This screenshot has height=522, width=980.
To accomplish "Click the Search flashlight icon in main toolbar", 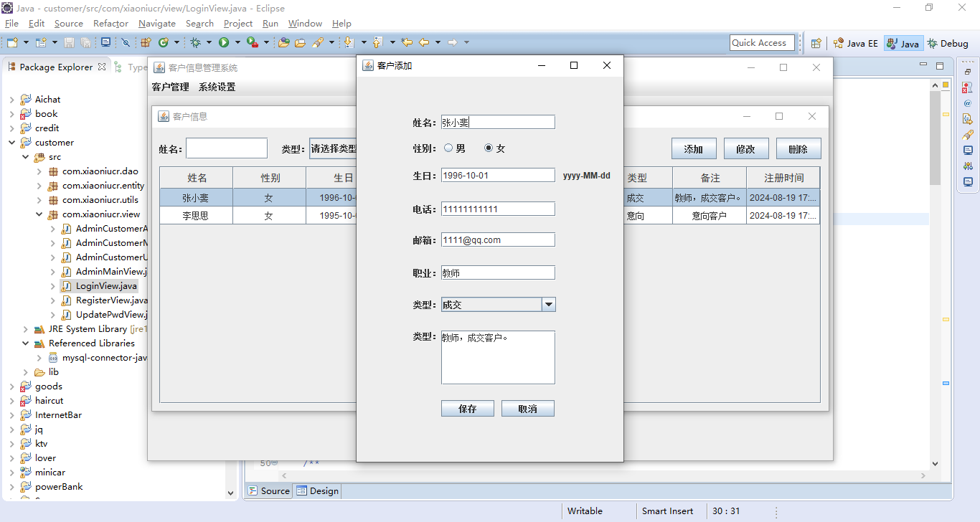I will tap(318, 43).
